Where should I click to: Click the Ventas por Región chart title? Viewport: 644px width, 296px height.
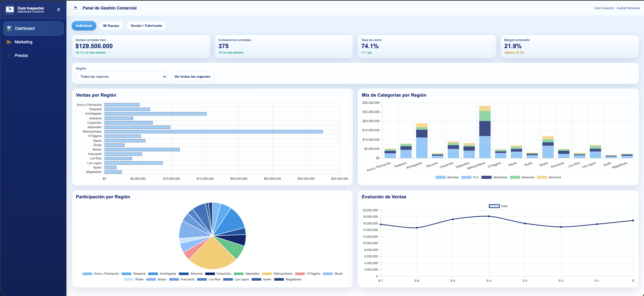(x=96, y=95)
